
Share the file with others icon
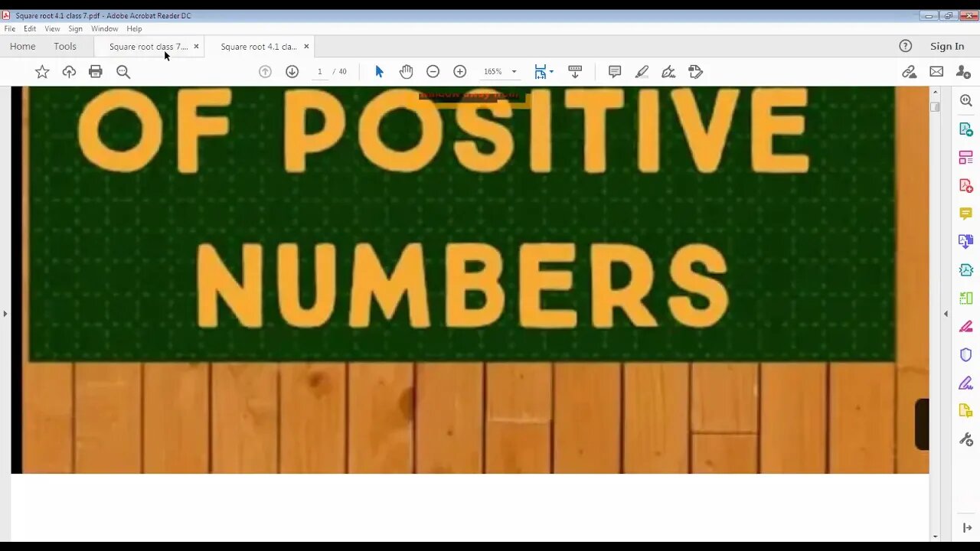(x=963, y=72)
